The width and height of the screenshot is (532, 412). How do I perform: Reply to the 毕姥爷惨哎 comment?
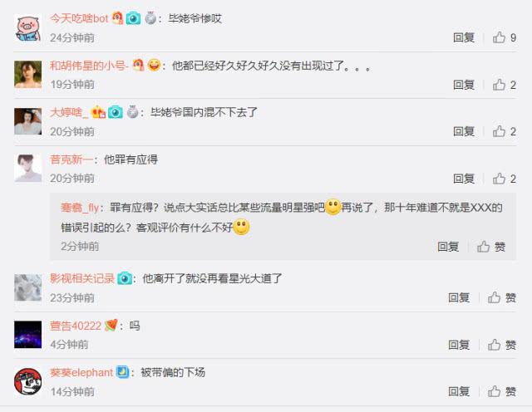(464, 37)
